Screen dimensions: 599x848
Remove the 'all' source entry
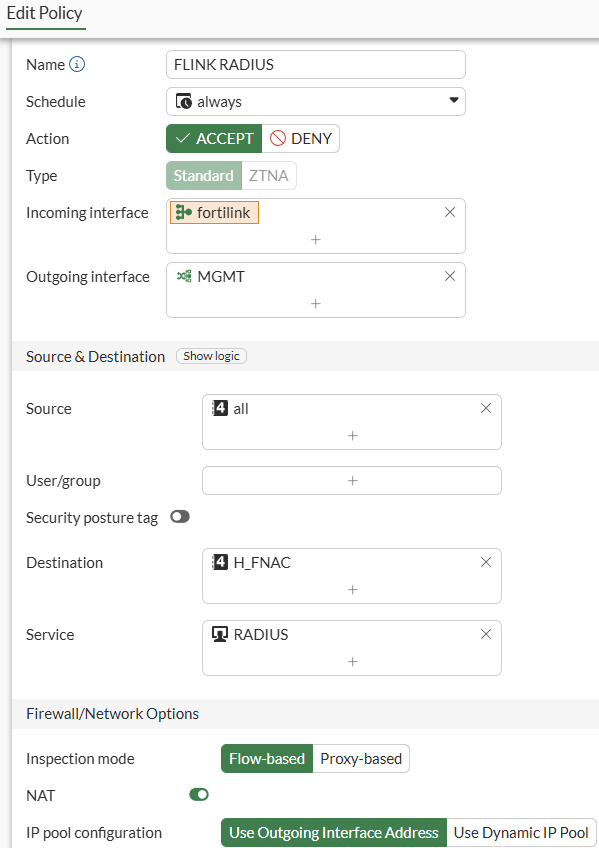[x=486, y=408]
